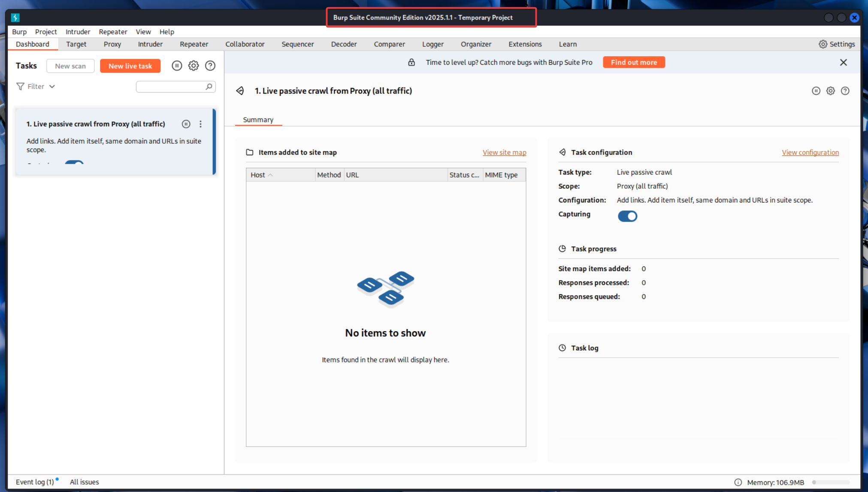868x492 pixels.
Task: Click the Method column header
Action: pyautogui.click(x=329, y=175)
